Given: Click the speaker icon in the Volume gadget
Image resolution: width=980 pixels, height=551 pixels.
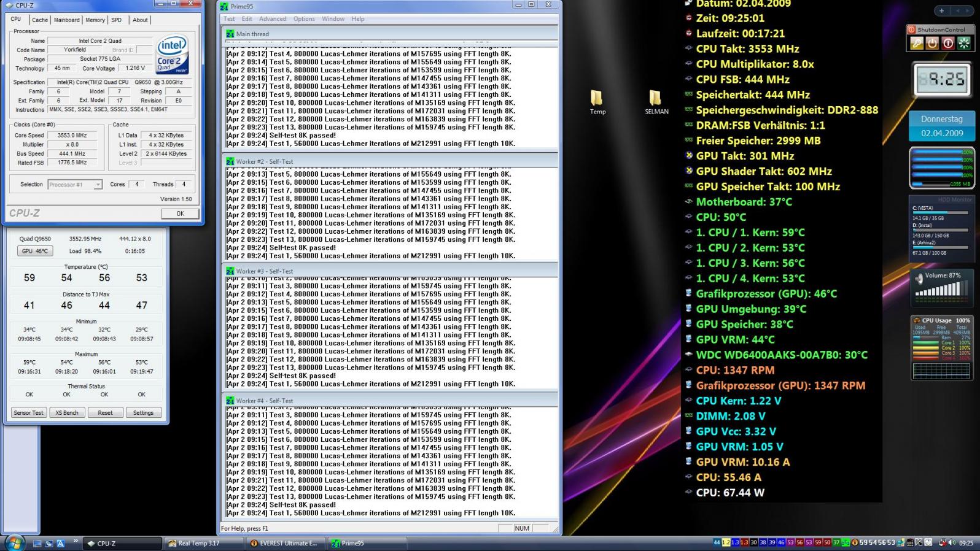Looking at the screenshot, I should pos(919,279).
